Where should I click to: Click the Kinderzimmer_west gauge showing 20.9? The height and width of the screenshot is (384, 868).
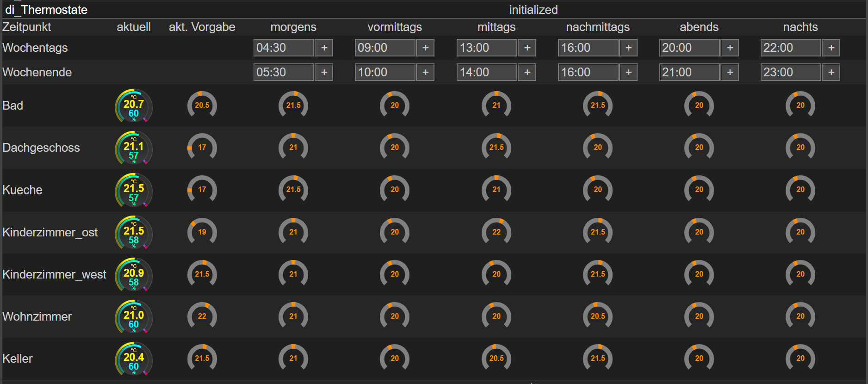[x=133, y=275]
